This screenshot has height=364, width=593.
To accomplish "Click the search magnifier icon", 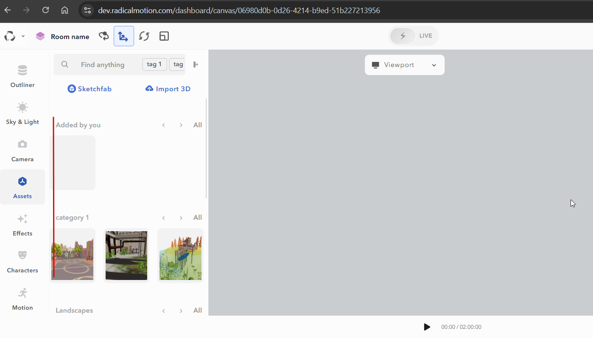I will tap(65, 64).
